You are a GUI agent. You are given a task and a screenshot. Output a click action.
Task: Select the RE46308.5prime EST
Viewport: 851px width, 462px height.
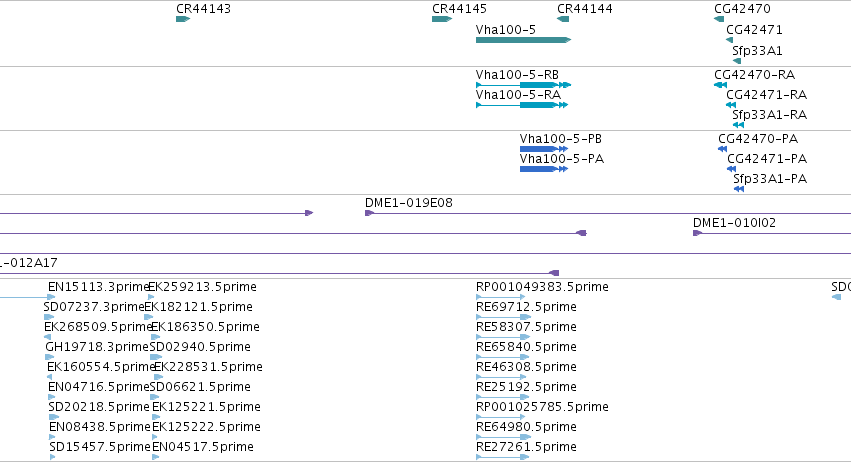(501, 377)
